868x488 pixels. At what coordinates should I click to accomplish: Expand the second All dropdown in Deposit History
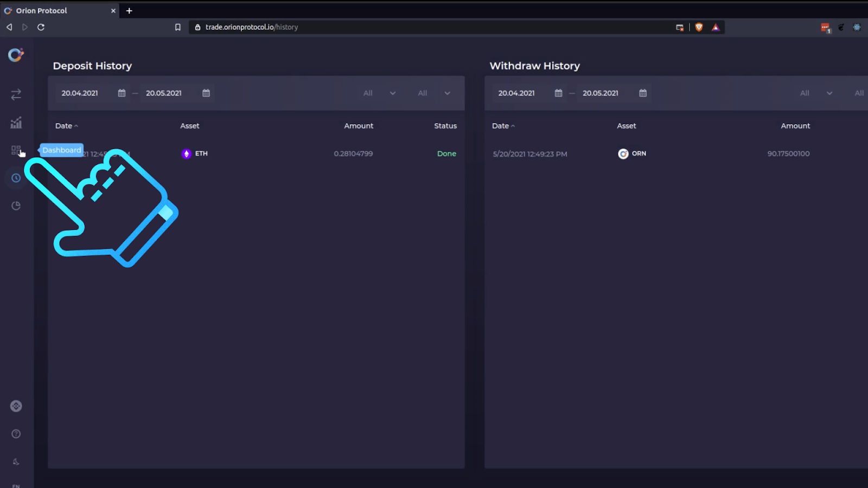(434, 93)
